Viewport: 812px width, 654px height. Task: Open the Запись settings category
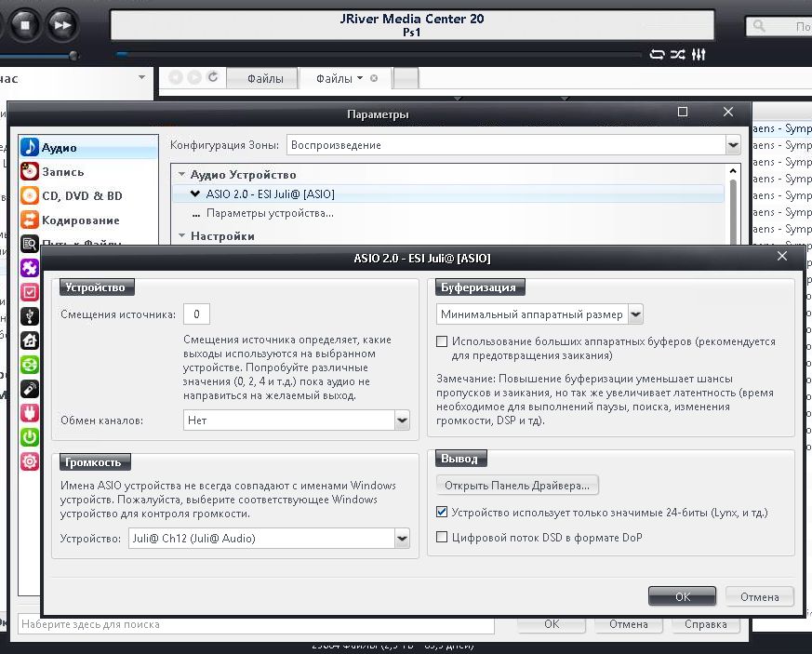62,172
